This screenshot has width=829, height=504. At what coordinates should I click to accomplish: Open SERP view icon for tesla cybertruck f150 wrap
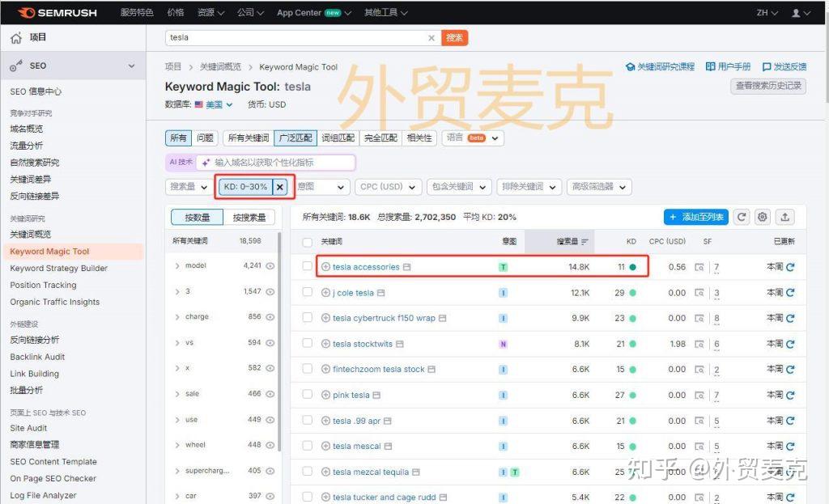pyautogui.click(x=699, y=318)
